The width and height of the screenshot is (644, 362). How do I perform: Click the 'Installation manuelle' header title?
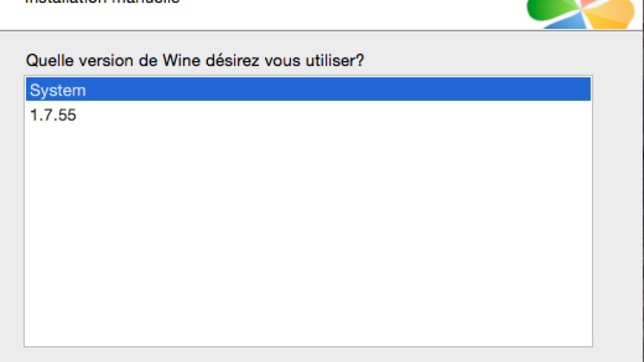pyautogui.click(x=103, y=1)
